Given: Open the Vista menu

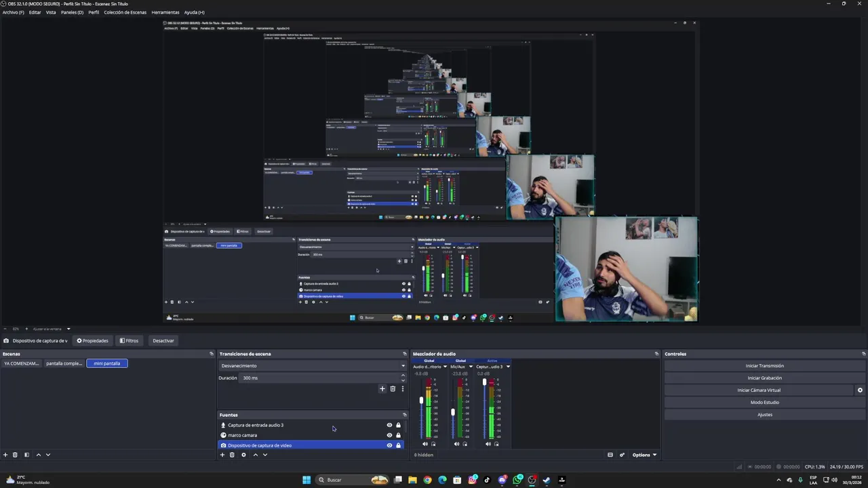Looking at the screenshot, I should tap(51, 12).
